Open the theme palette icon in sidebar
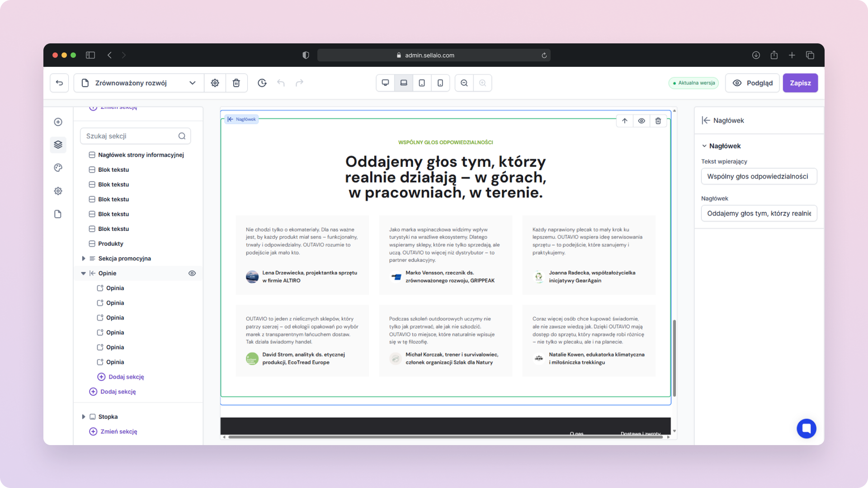 pyautogui.click(x=58, y=168)
